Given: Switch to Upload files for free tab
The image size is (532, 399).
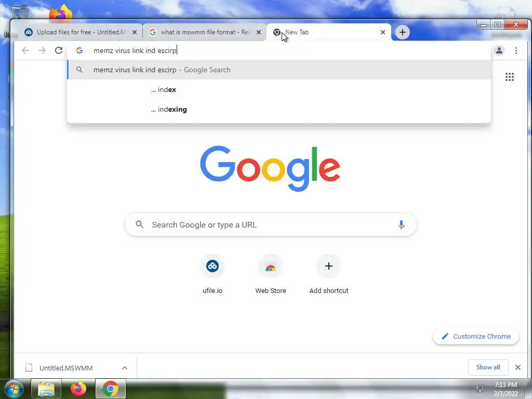Looking at the screenshot, I should tap(80, 32).
